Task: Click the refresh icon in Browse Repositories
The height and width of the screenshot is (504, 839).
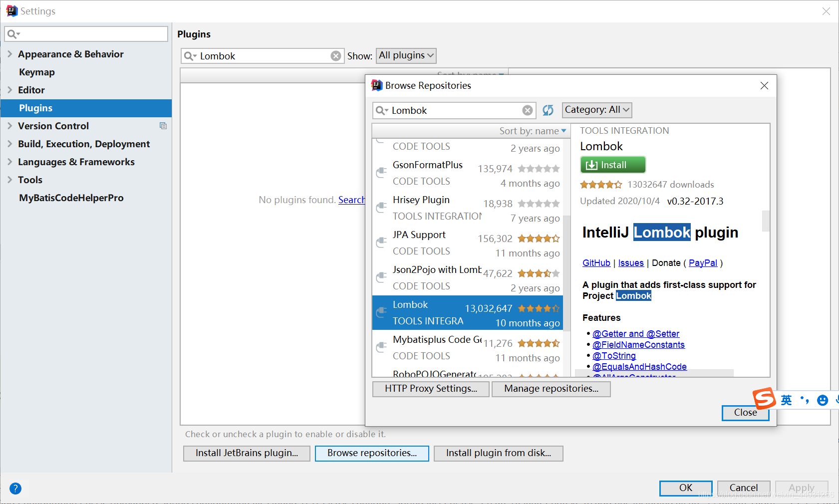Action: [x=548, y=110]
